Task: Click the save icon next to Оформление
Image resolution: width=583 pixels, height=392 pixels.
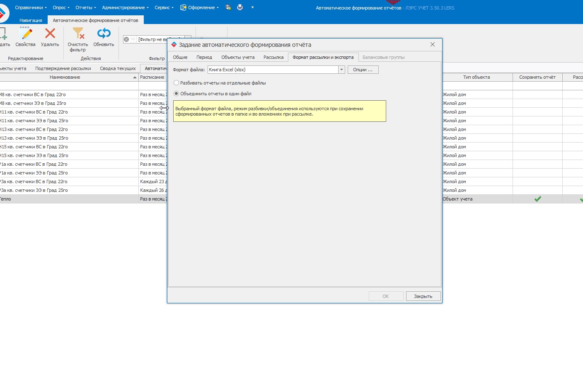Action: (x=228, y=7)
